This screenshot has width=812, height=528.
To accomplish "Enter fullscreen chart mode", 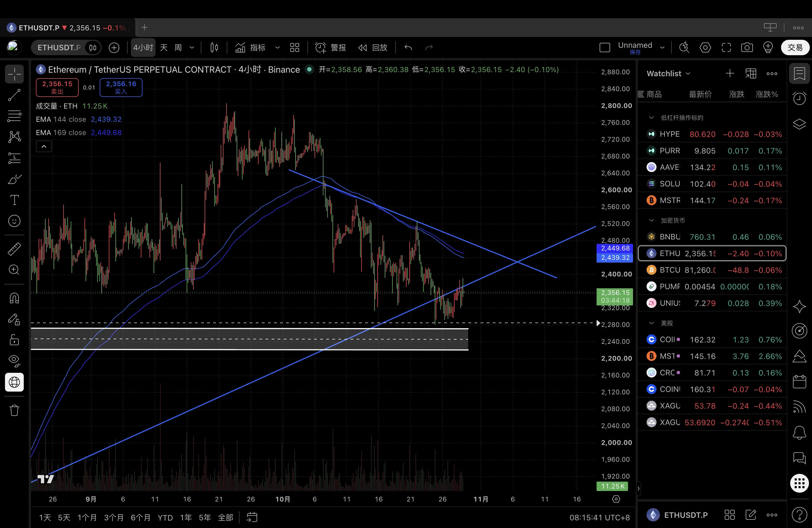I will [x=726, y=47].
